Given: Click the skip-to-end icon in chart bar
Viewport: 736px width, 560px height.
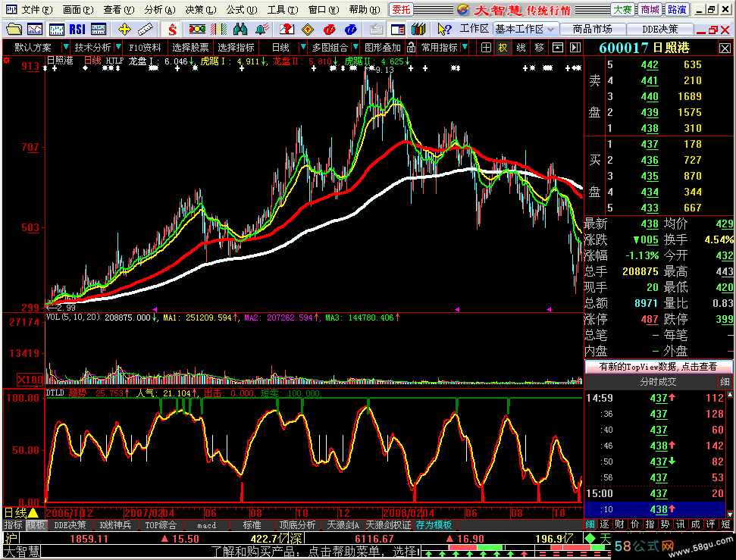Looking at the screenshot, I should point(575,48).
